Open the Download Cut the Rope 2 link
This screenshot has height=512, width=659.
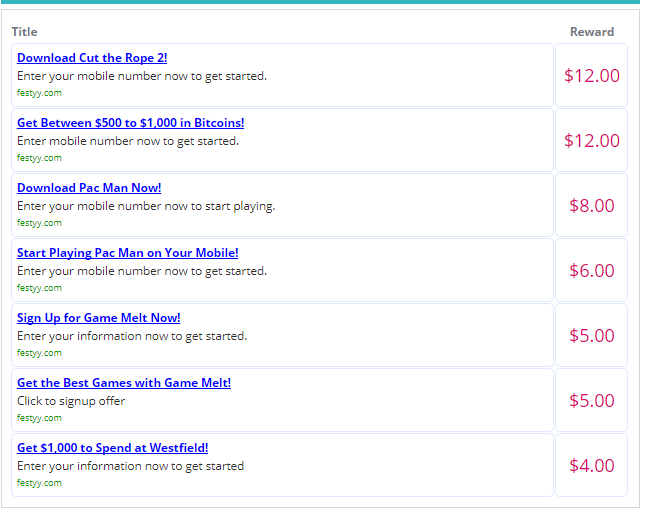pyautogui.click(x=92, y=58)
